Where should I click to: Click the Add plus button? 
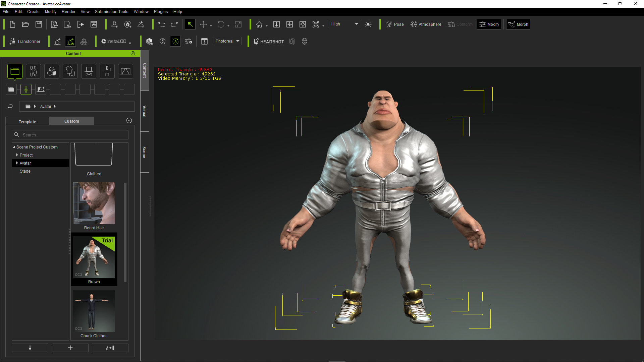(70, 348)
